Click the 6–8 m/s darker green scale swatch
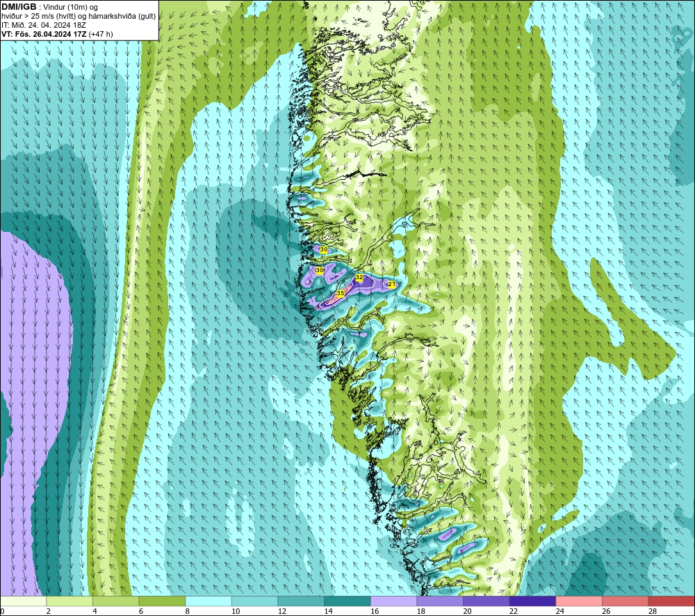Viewport: 695px width, 616px height. tap(162, 601)
